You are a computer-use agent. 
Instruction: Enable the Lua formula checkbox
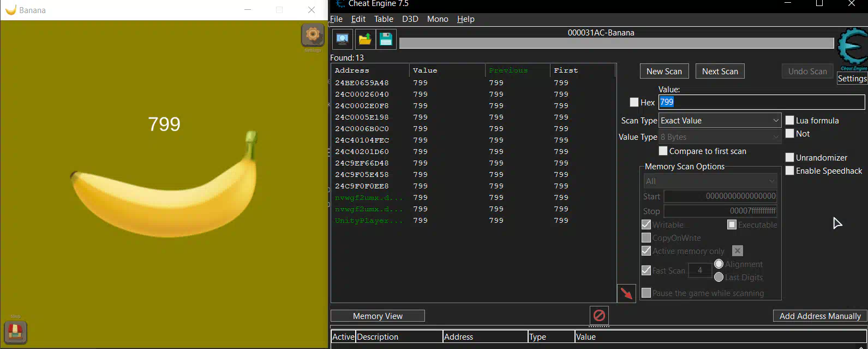click(x=789, y=120)
